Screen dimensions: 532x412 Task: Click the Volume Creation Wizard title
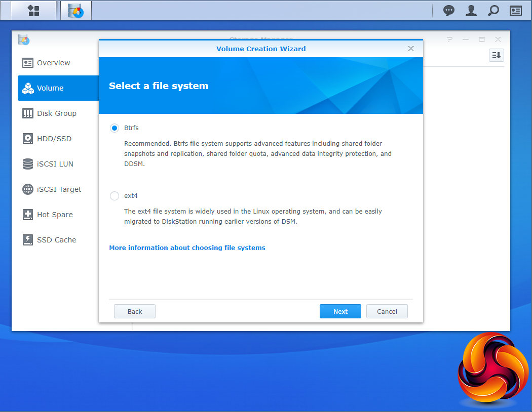click(x=261, y=49)
